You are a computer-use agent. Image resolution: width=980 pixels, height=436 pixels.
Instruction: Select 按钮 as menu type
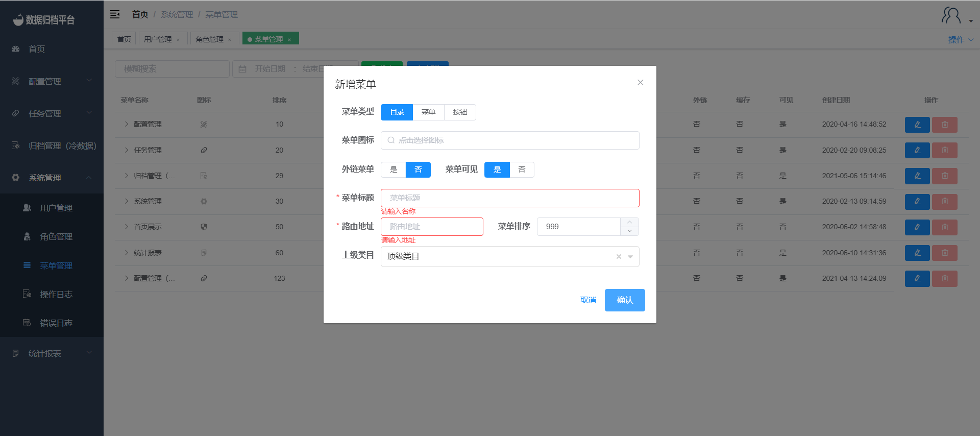pyautogui.click(x=460, y=112)
